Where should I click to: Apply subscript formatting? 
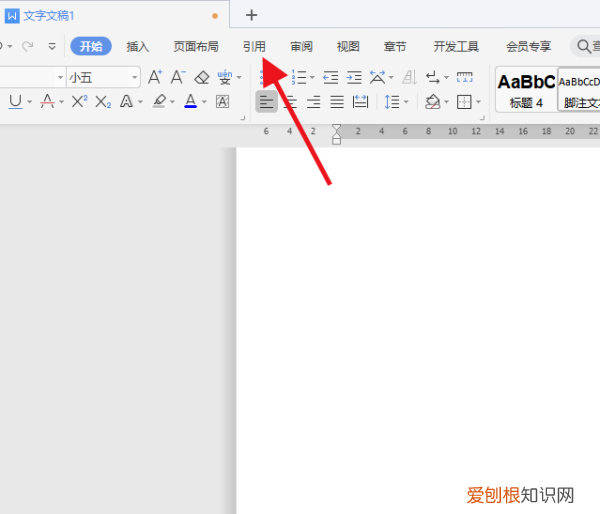point(103,101)
